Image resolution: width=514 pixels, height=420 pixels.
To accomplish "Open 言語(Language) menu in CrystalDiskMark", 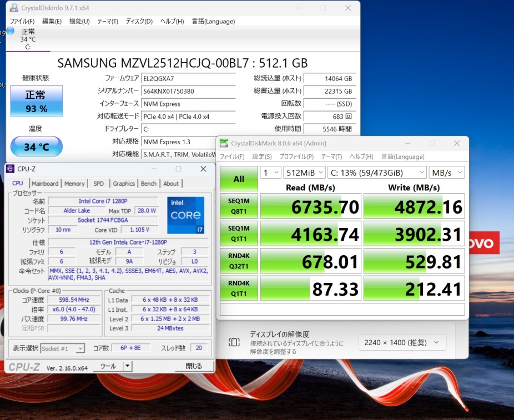I will (403, 156).
